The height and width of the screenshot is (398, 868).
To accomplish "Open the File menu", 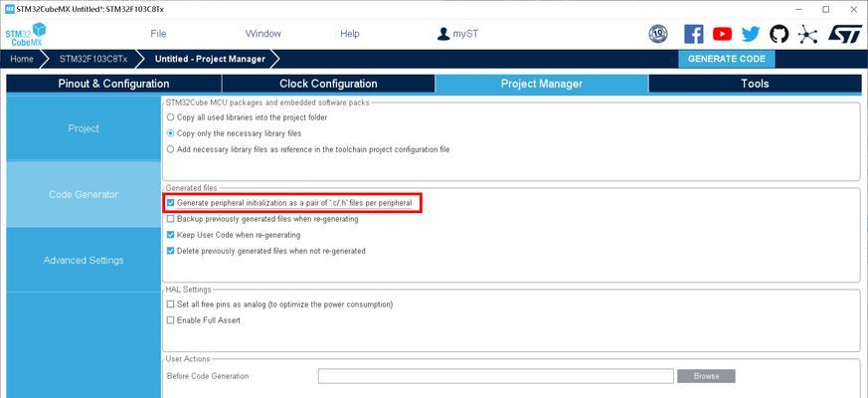I will tap(158, 34).
